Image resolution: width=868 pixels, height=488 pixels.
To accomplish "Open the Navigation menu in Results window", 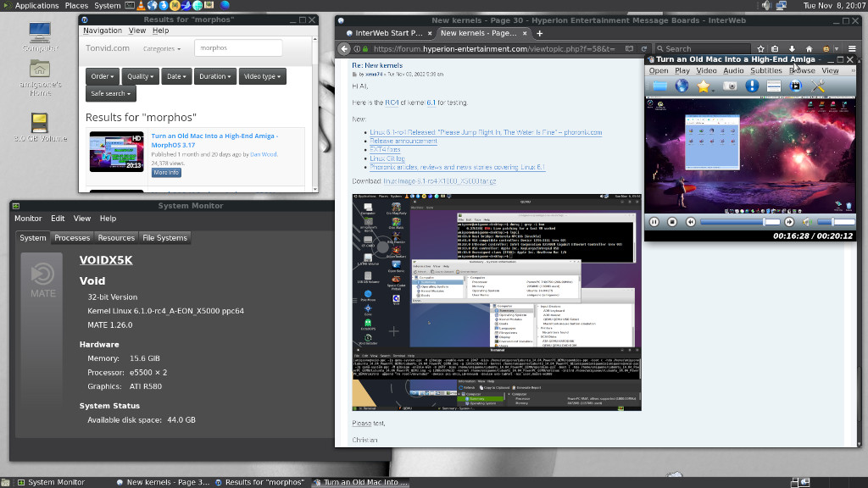I will click(103, 30).
